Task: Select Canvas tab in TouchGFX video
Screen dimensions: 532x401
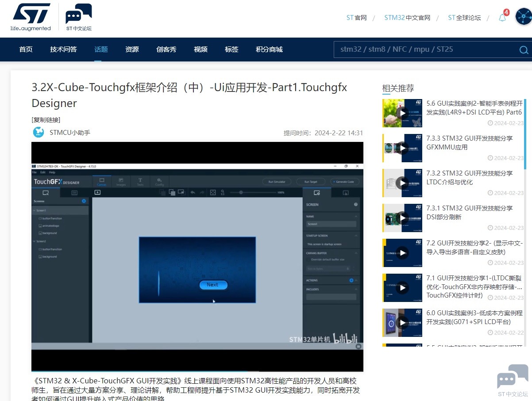Action: (102, 181)
